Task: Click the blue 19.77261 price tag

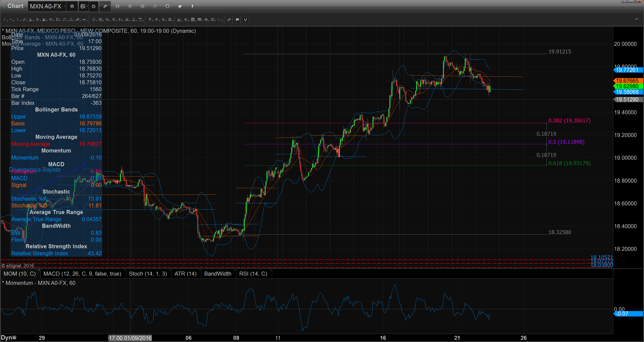Action: point(628,70)
